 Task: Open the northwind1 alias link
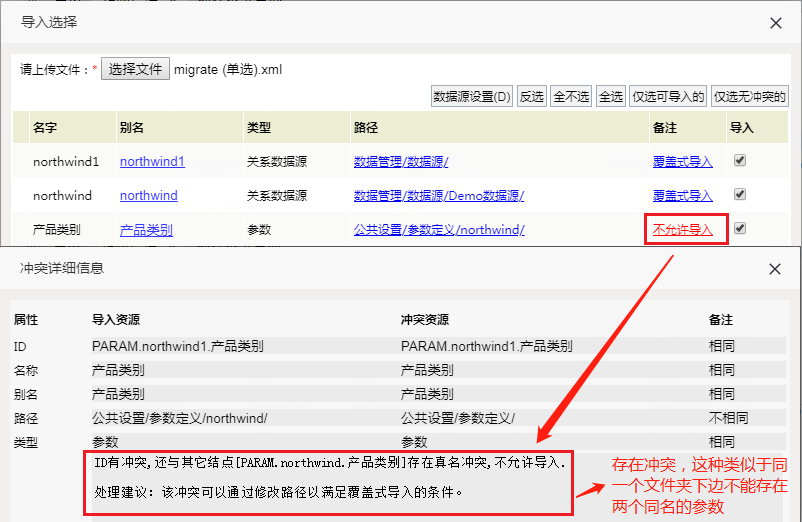pos(152,162)
